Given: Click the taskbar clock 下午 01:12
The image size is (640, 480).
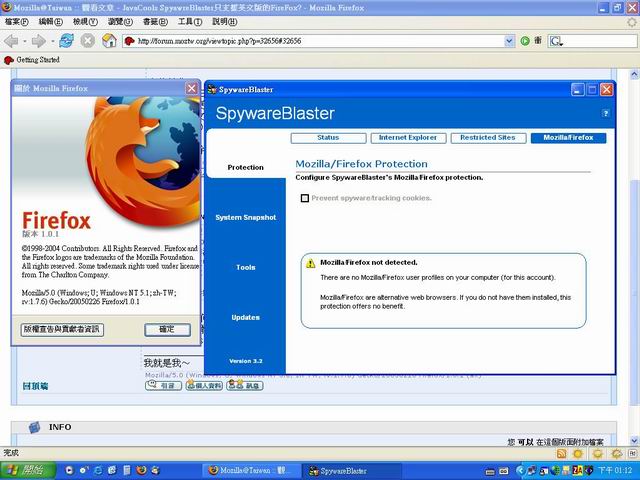Looking at the screenshot, I should pyautogui.click(x=616, y=471).
